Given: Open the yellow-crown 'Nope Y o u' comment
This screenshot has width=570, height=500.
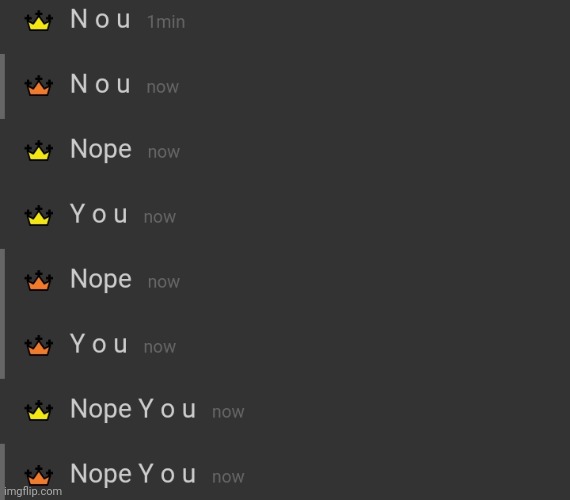Looking at the screenshot, I should tap(133, 410).
